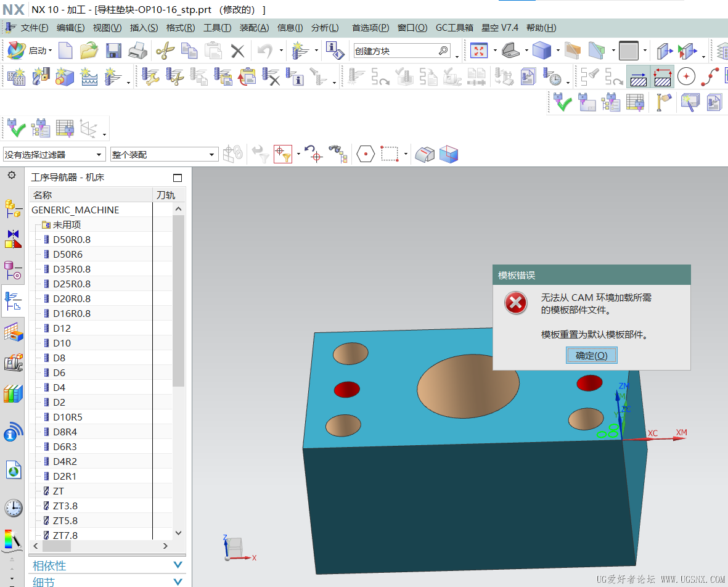Click the Fit view icon
The width and height of the screenshot is (728, 587).
coord(479,51)
